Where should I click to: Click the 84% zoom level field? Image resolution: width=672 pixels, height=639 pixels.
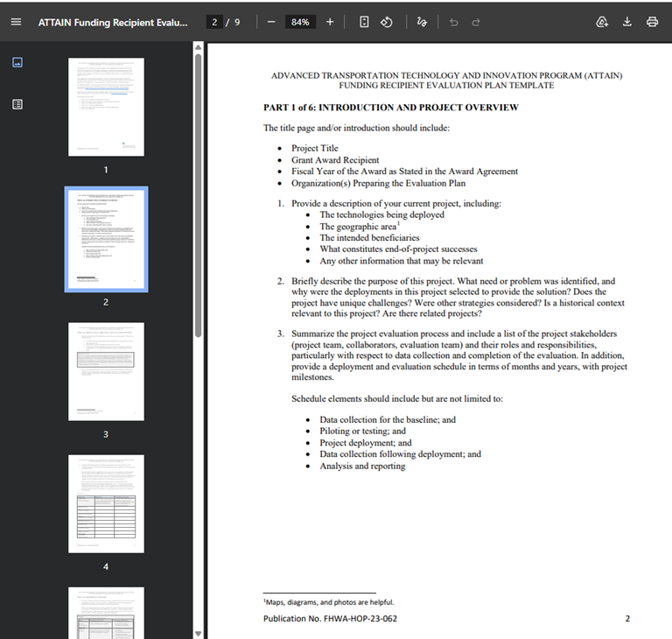(300, 22)
